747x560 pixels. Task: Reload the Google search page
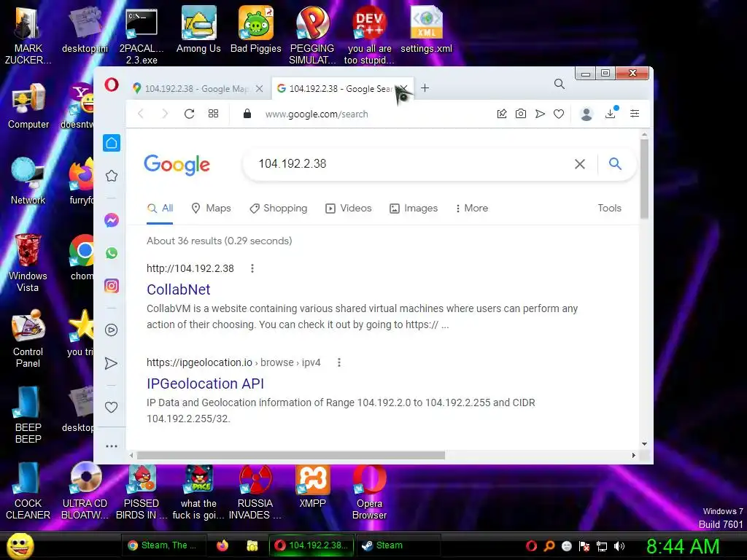tap(189, 114)
